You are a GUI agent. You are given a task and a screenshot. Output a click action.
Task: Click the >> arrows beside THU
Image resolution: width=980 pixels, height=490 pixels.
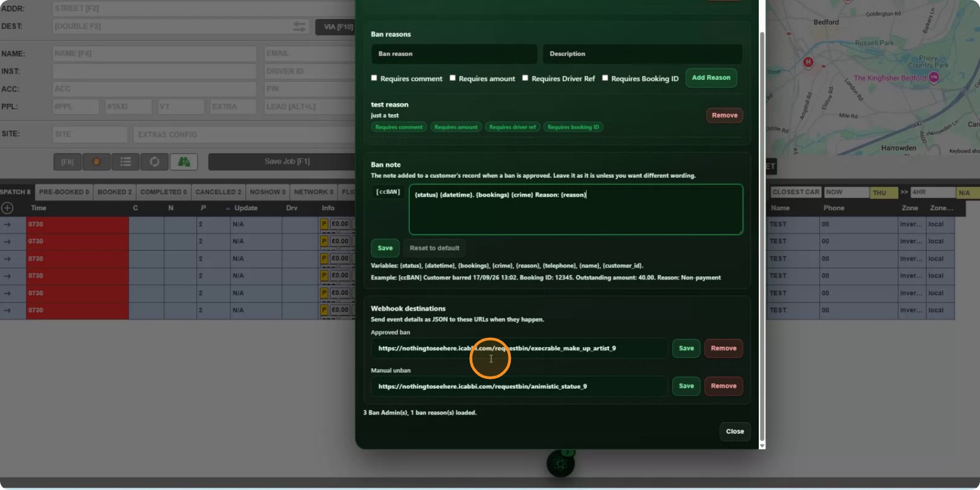coord(904,192)
